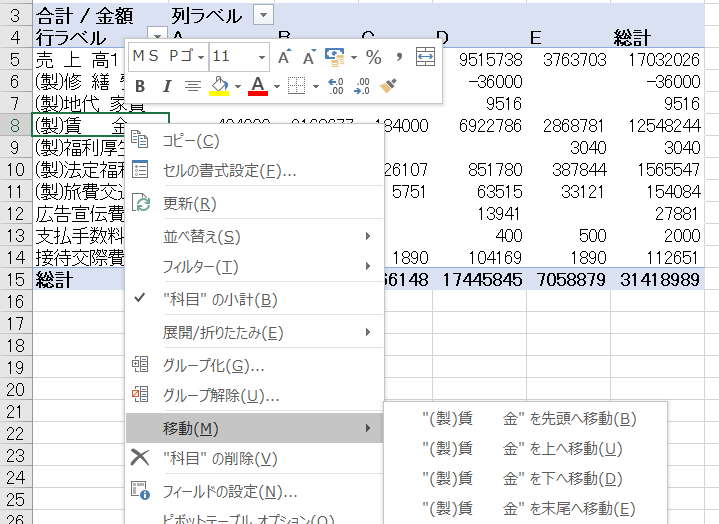The height and width of the screenshot is (524, 719).
Task: Open the font size 11 dropdown
Action: pos(262,56)
